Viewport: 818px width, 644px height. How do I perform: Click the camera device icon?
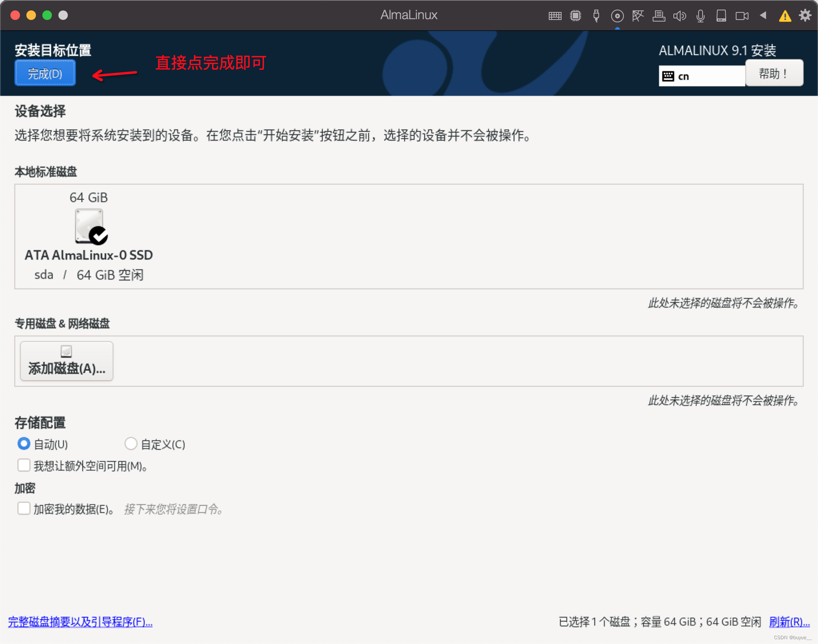click(x=742, y=15)
